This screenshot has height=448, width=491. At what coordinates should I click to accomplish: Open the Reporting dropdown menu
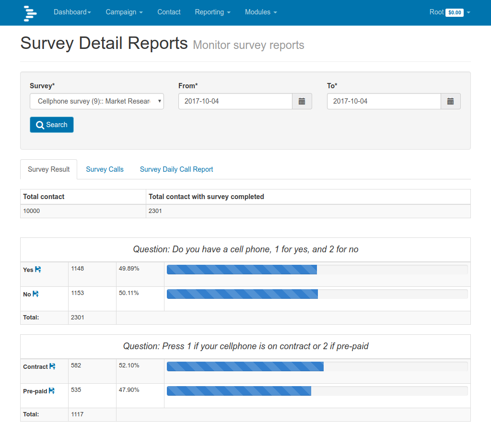click(212, 12)
